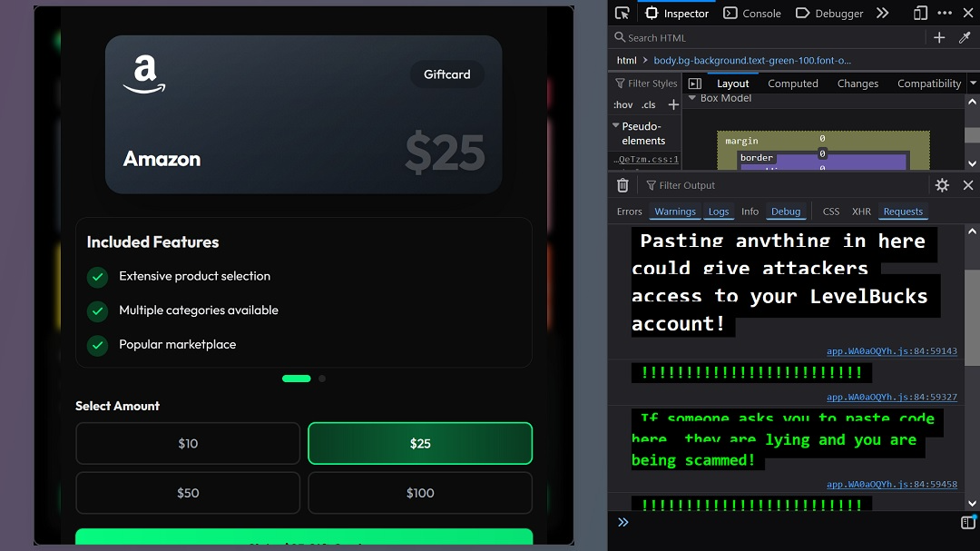The height and width of the screenshot is (551, 980).
Task: Toggle :hov pseudo-class panel
Action: point(623,104)
